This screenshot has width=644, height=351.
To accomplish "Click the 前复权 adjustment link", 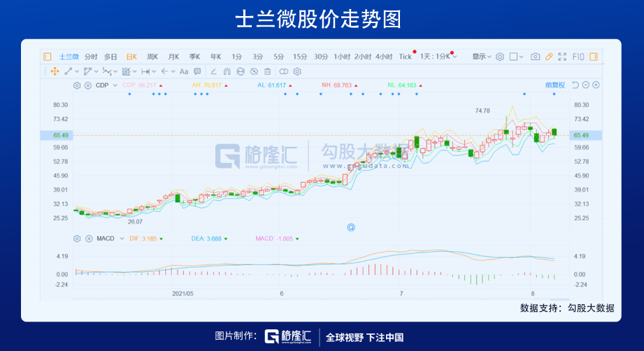I will (x=555, y=85).
